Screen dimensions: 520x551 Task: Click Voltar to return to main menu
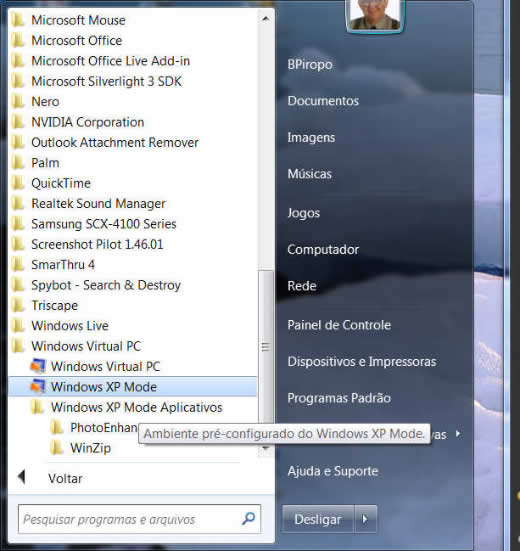(x=65, y=478)
